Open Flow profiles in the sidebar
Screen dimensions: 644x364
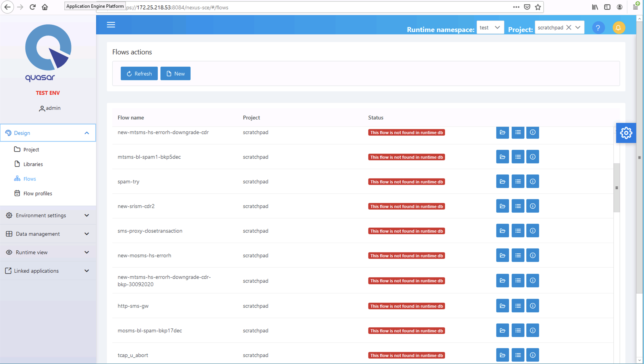(x=33, y=194)
